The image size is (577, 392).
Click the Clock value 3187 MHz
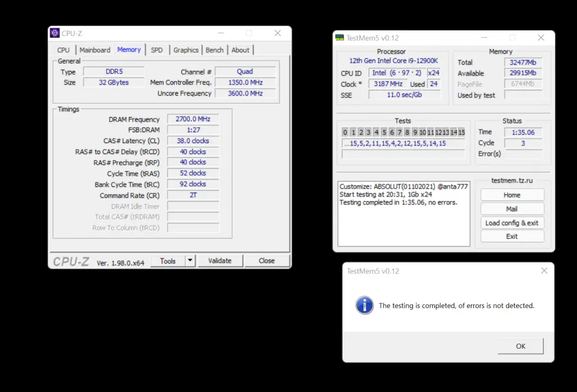click(388, 84)
